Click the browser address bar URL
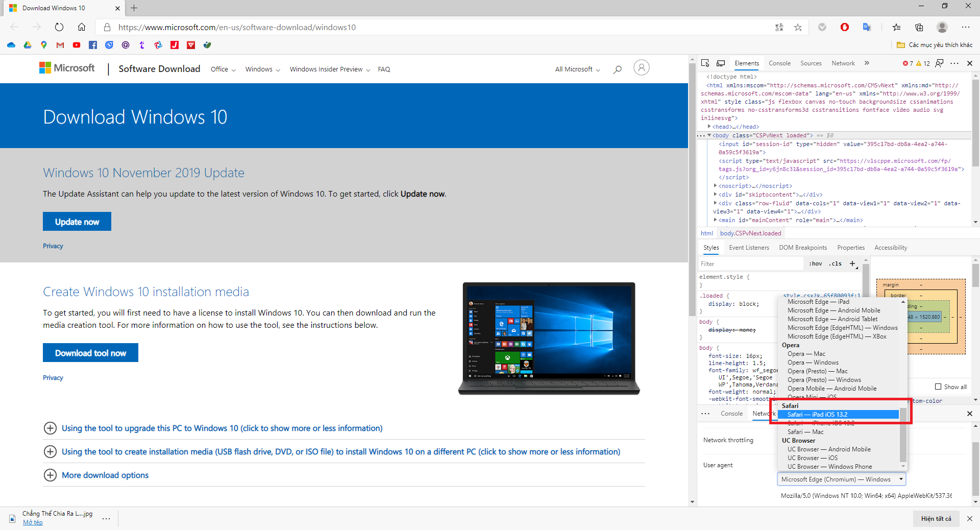The height and width of the screenshot is (530, 980). [237, 27]
